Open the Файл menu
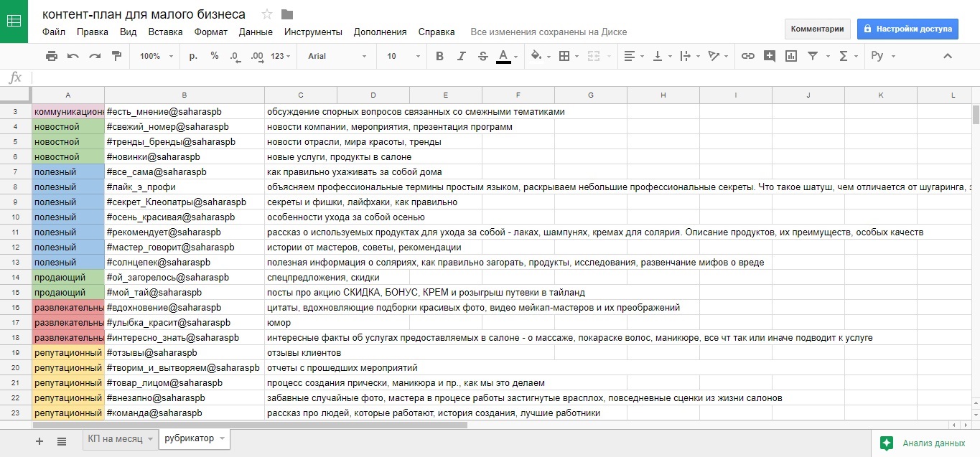The width and height of the screenshot is (980, 457). click(x=54, y=32)
